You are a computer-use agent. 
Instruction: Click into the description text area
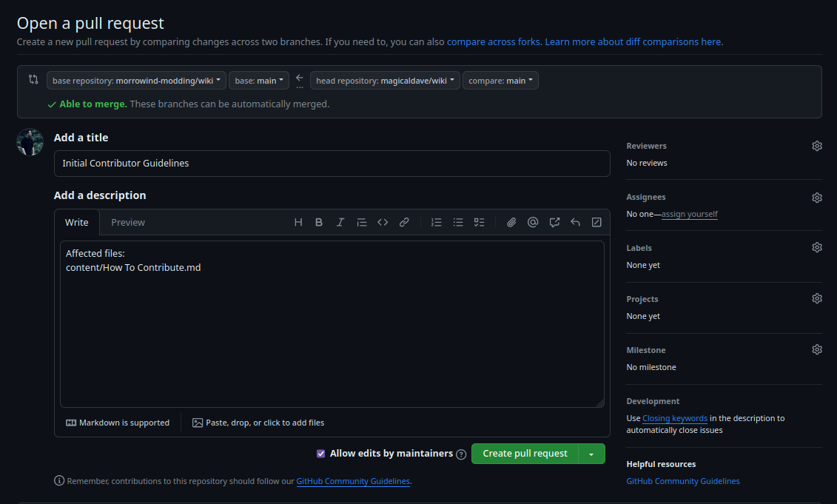[x=332, y=324]
